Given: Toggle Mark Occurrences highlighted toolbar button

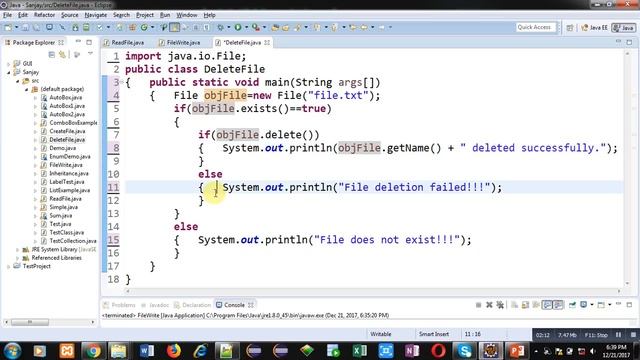Looking at the screenshot, I should (174, 27).
